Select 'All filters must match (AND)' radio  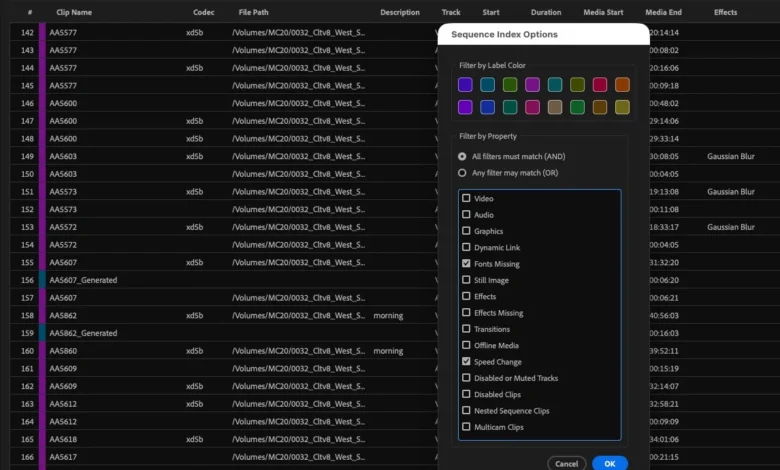coord(462,156)
